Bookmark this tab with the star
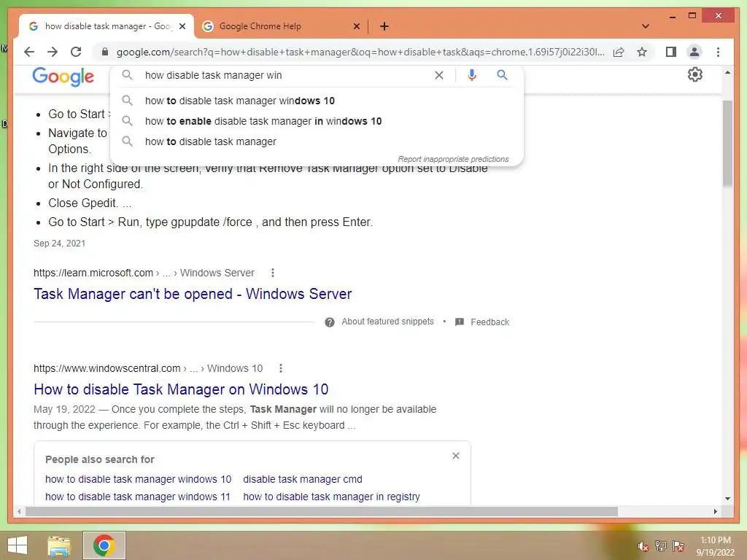Image resolution: width=747 pixels, height=560 pixels. [642, 52]
